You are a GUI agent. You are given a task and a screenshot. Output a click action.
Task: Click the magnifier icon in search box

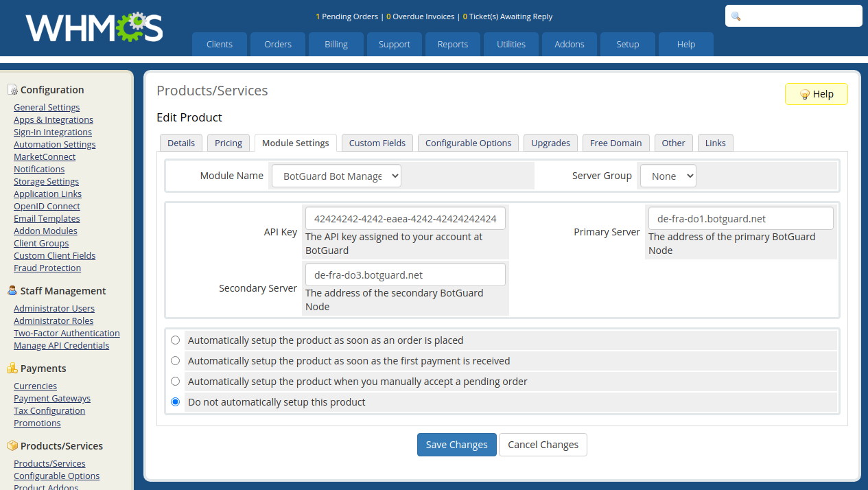[736, 16]
